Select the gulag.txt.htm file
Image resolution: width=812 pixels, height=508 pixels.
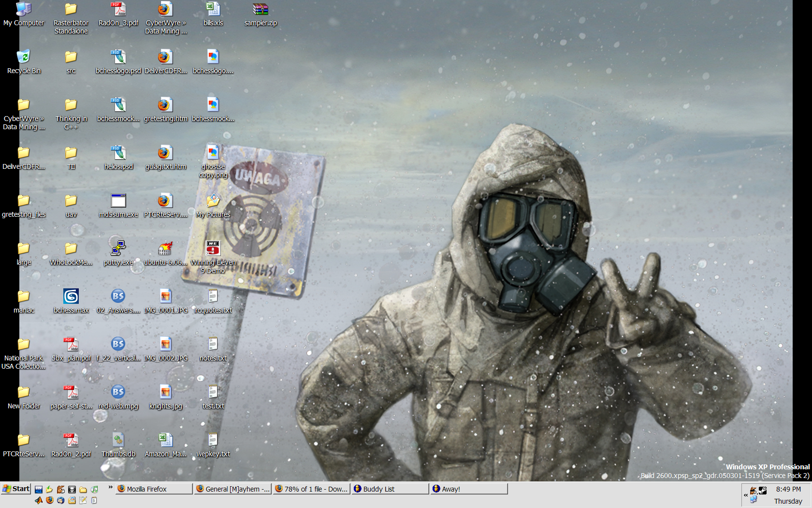[x=166, y=158]
